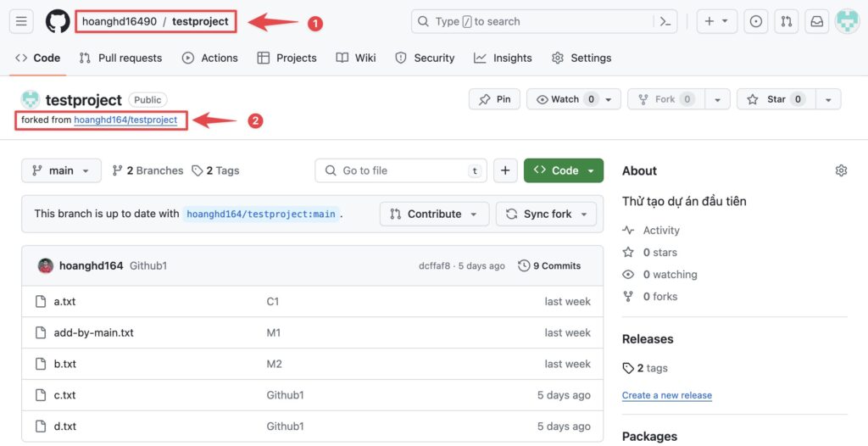The height and width of the screenshot is (446, 868).
Task: Open the M1 commit message
Action: (x=274, y=333)
